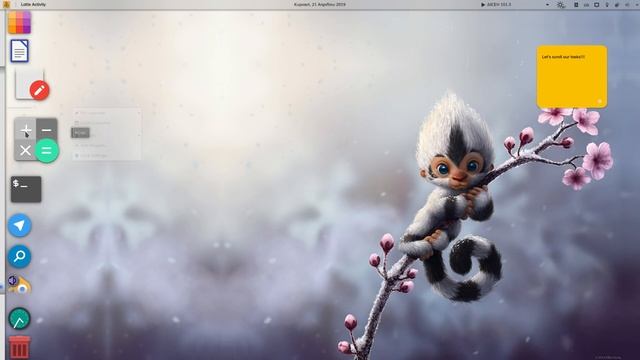The image size is (640, 360).
Task: Expand the dropdown arrow beside media player
Action: (547, 5)
